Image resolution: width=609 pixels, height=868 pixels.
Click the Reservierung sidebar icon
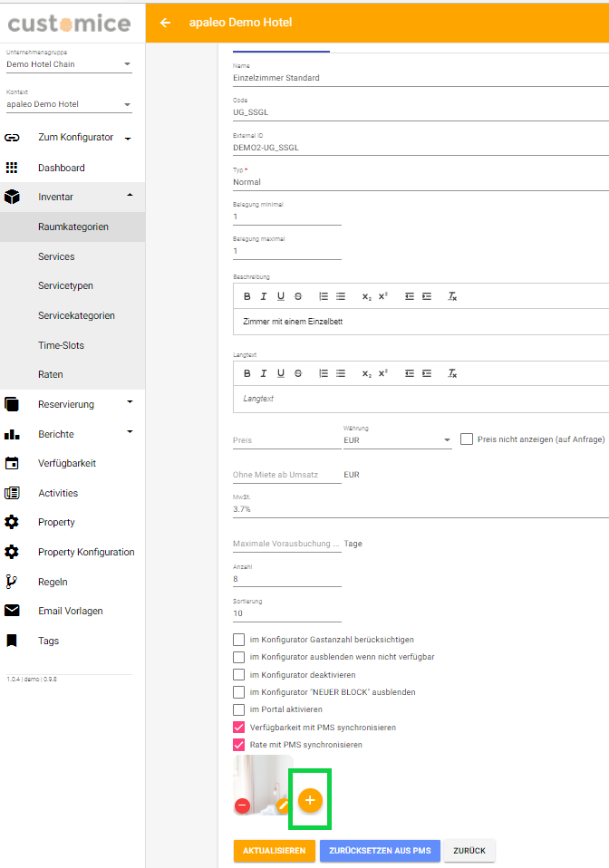(x=12, y=404)
